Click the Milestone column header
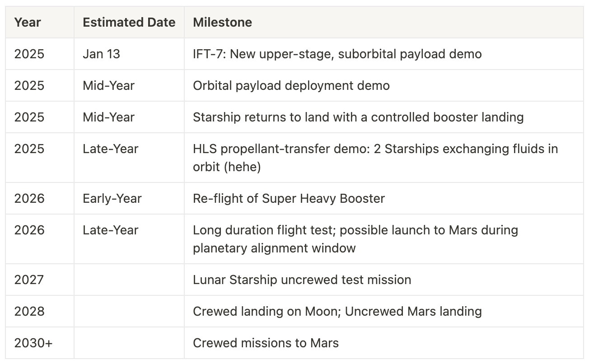Viewport: 589px width, 364px height. click(383, 23)
